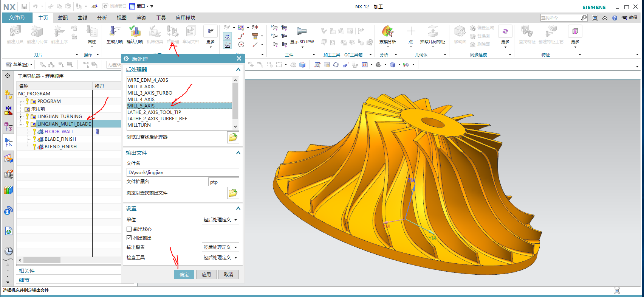Open the 单位 units dropdown
This screenshot has height=297, width=644.
click(x=220, y=220)
